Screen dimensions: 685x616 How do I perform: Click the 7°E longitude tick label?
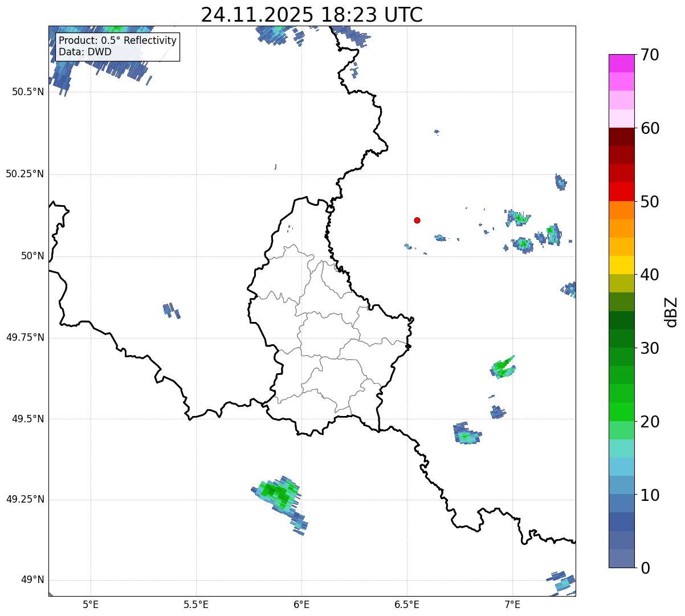pyautogui.click(x=512, y=604)
